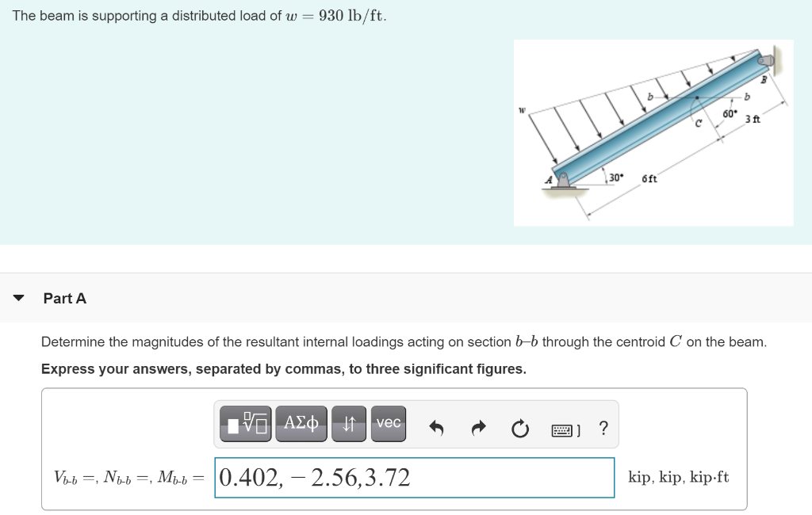This screenshot has height=515, width=812.
Task: Reset the answer with the circular arrow
Action: 519,428
